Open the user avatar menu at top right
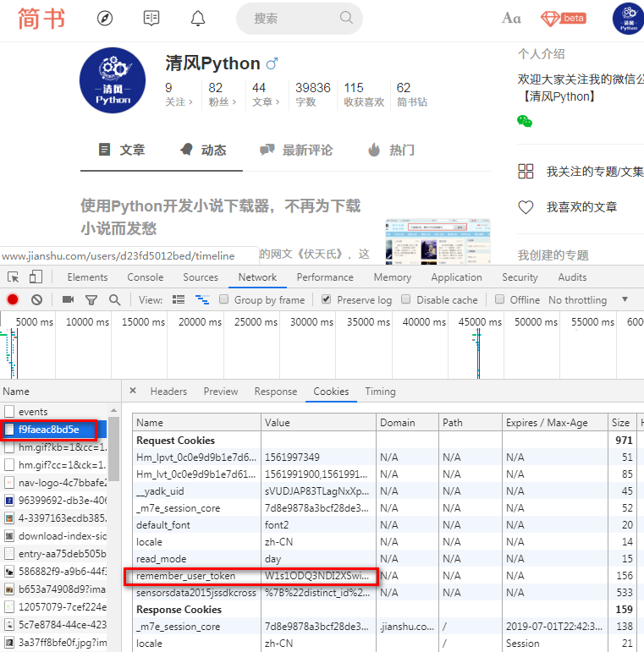Screen dimensions: 644x652 pyautogui.click(x=628, y=19)
